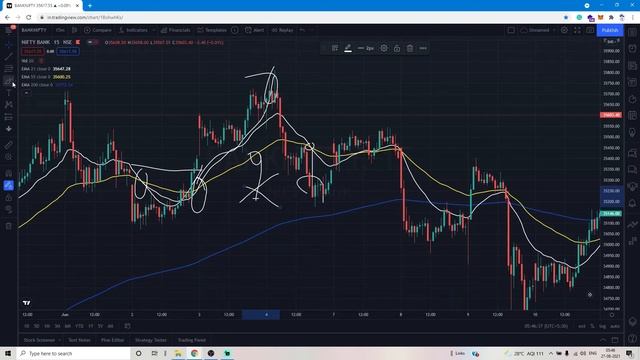Select the All date range
Screen dimensions: 640x360
tap(110, 326)
